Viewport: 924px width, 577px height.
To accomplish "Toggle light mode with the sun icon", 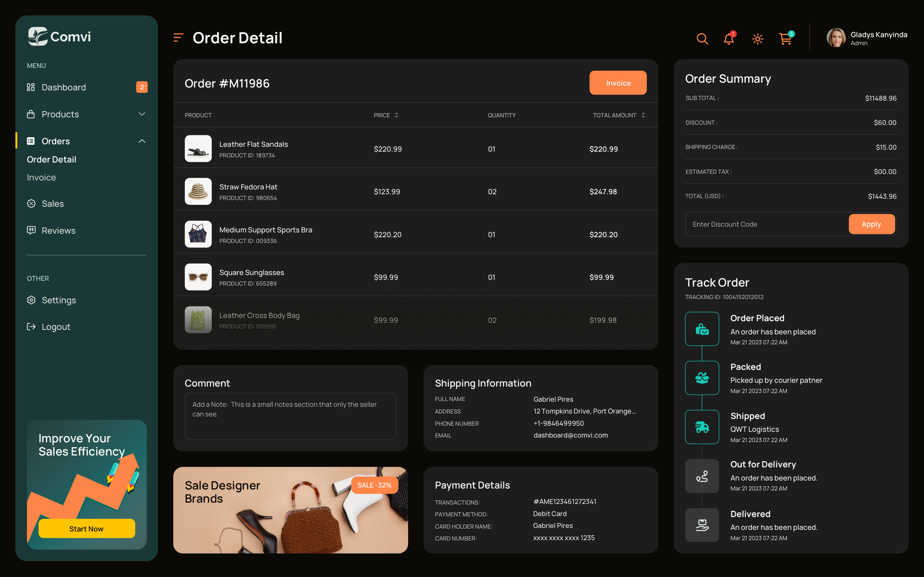I will click(x=757, y=38).
